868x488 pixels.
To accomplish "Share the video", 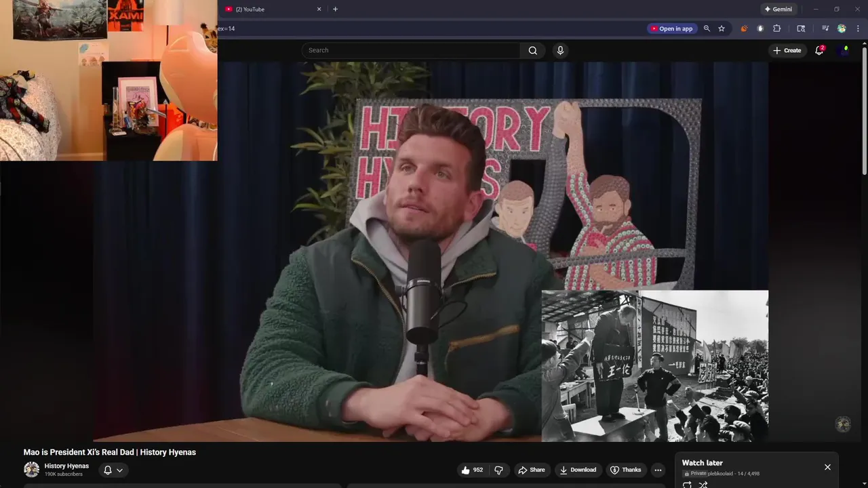I will 532,470.
